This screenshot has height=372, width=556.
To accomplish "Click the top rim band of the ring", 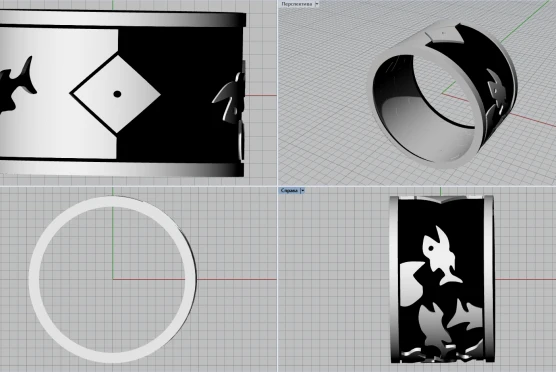I will [x=122, y=18].
